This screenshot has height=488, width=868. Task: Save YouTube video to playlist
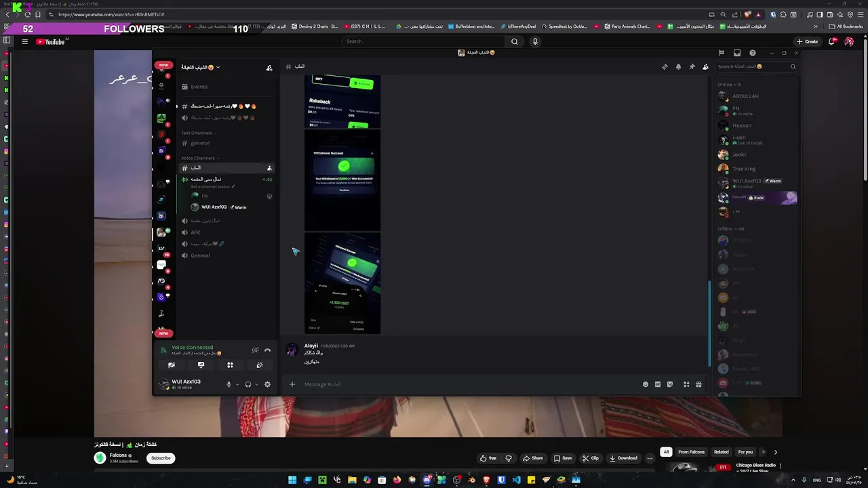563,458
